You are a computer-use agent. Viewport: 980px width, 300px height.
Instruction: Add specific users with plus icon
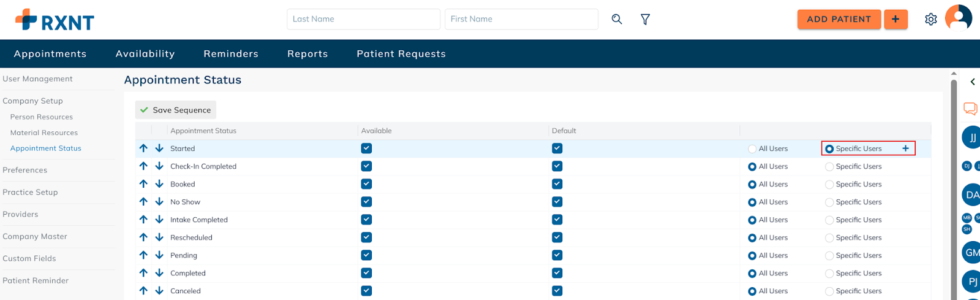(x=905, y=148)
